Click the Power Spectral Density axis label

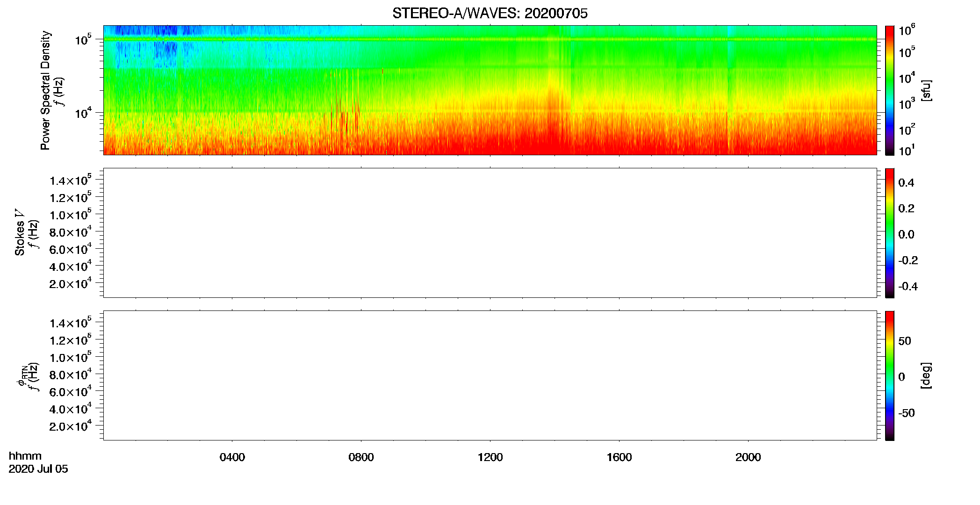(x=45, y=90)
